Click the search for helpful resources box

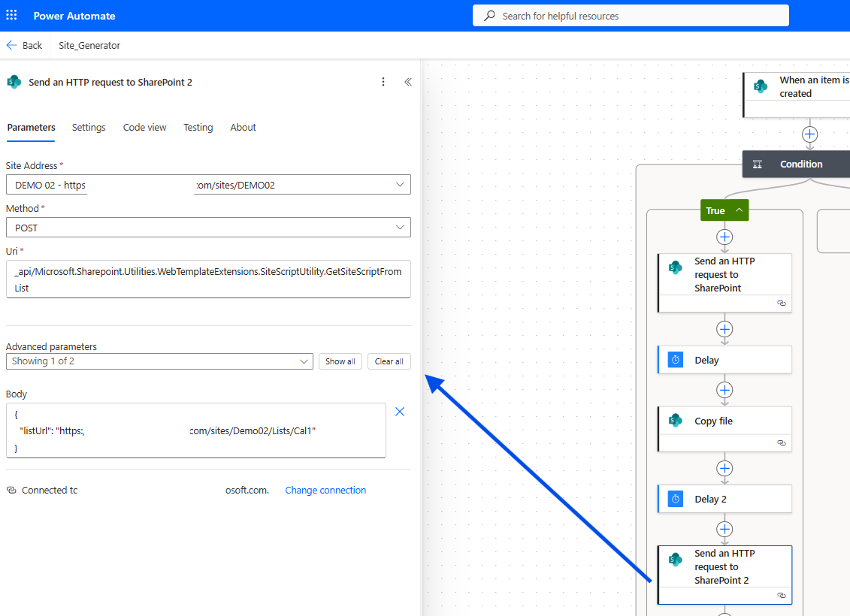pos(631,16)
